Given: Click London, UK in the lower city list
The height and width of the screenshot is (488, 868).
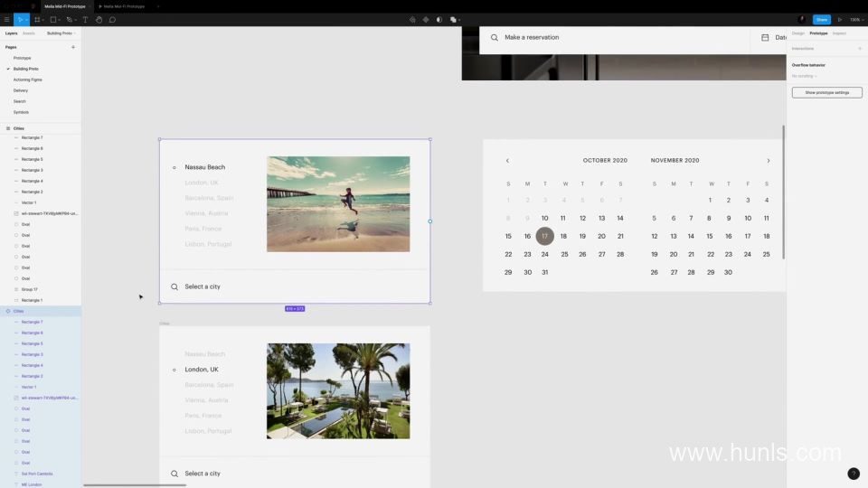Looking at the screenshot, I should [x=202, y=370].
